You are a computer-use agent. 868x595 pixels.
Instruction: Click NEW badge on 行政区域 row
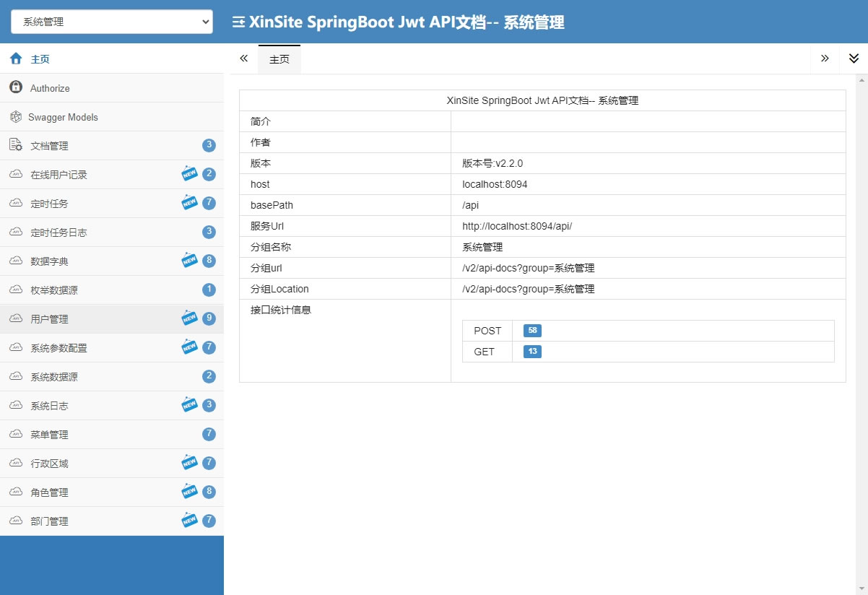(x=189, y=462)
